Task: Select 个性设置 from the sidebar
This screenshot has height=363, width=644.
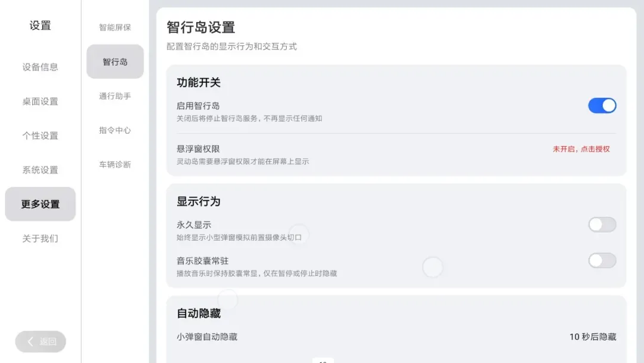Action: pos(40,136)
